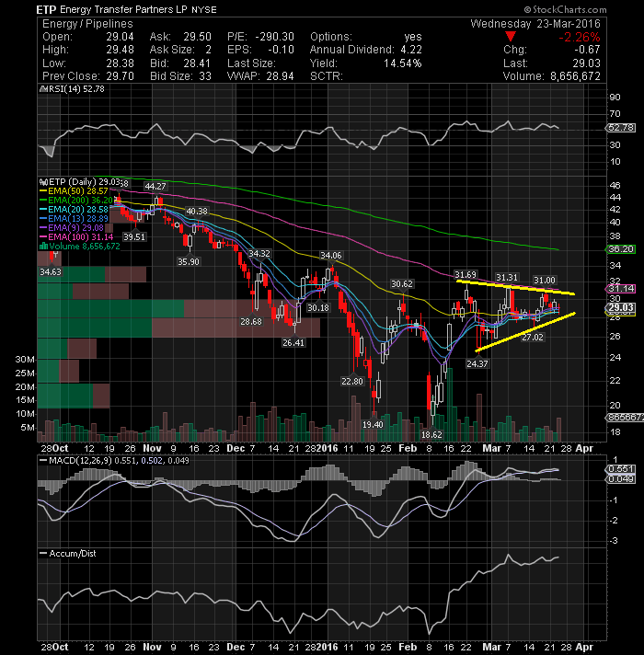Click the Annual Dividend value 4.22
The height and width of the screenshot is (655, 644).
411,50
